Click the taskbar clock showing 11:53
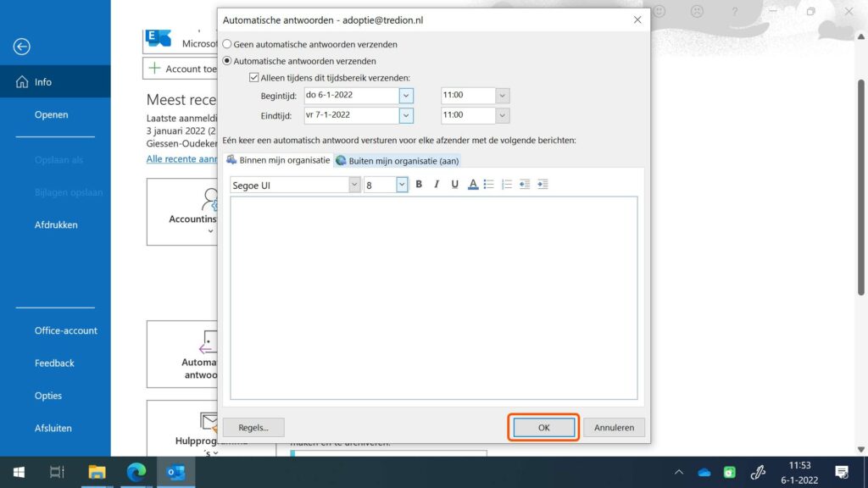Image resolution: width=868 pixels, height=488 pixels. point(799,473)
